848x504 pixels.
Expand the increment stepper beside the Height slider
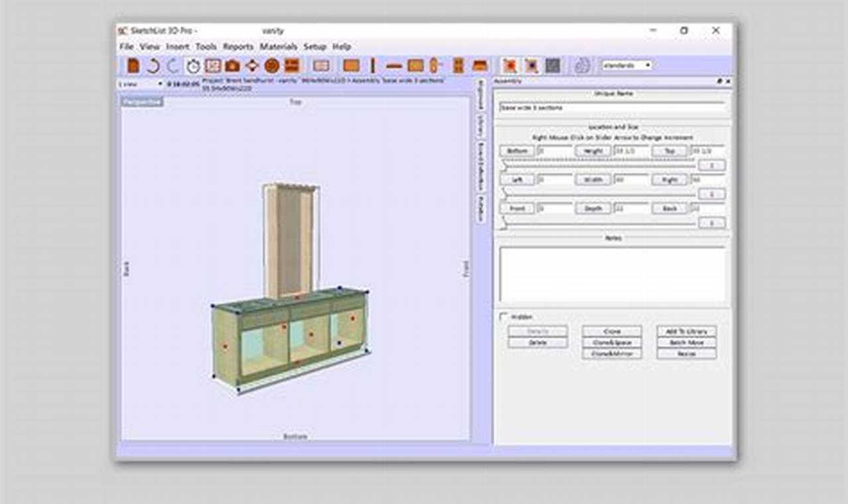tap(712, 165)
